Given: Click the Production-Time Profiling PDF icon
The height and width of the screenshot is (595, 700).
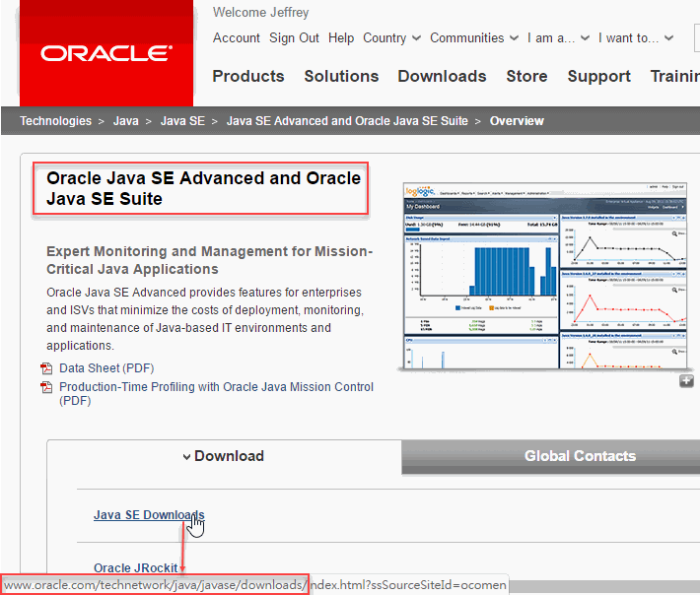Looking at the screenshot, I should click(x=46, y=387).
